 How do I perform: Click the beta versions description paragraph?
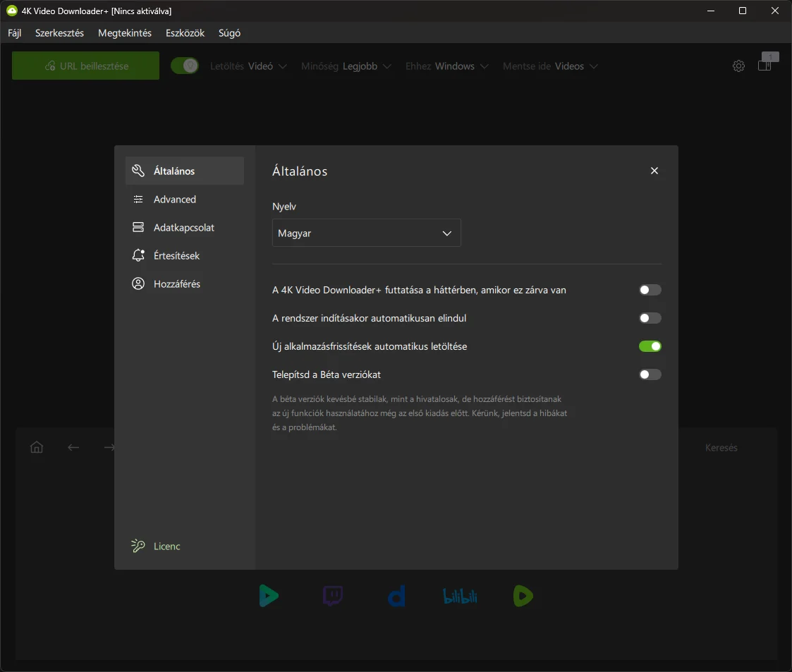tap(419, 413)
